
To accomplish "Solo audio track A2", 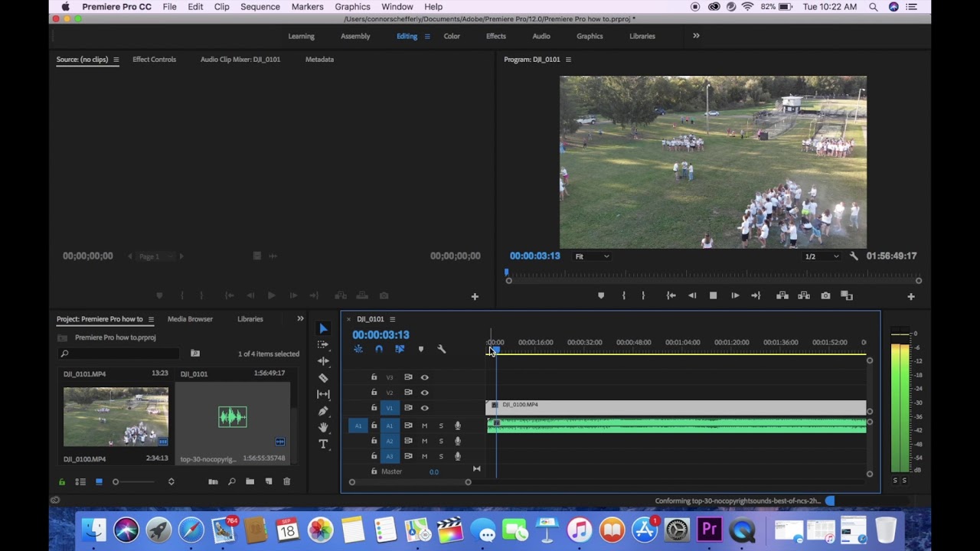I will (441, 441).
